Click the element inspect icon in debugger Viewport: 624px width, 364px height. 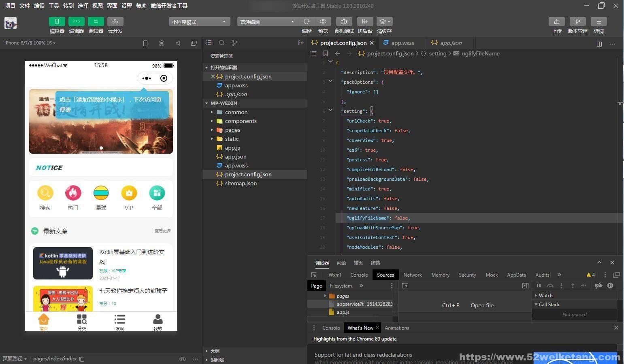314,275
